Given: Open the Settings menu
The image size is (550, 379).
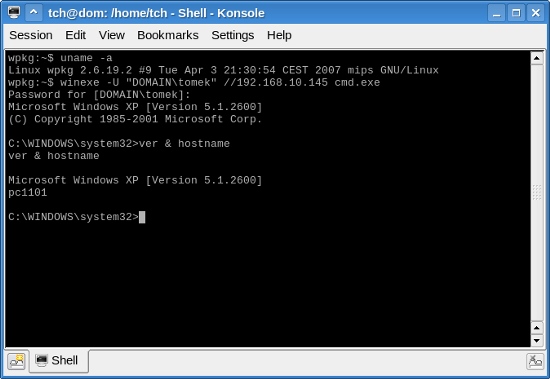Looking at the screenshot, I should click(233, 35).
